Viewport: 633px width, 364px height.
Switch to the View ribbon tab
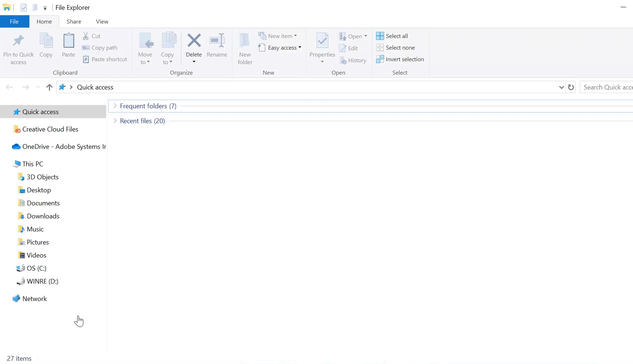[x=102, y=22]
